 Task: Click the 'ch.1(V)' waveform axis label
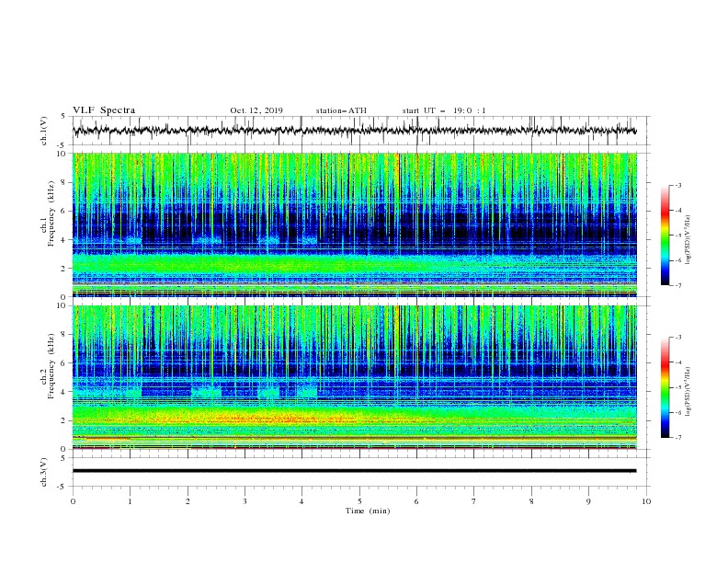(x=44, y=131)
